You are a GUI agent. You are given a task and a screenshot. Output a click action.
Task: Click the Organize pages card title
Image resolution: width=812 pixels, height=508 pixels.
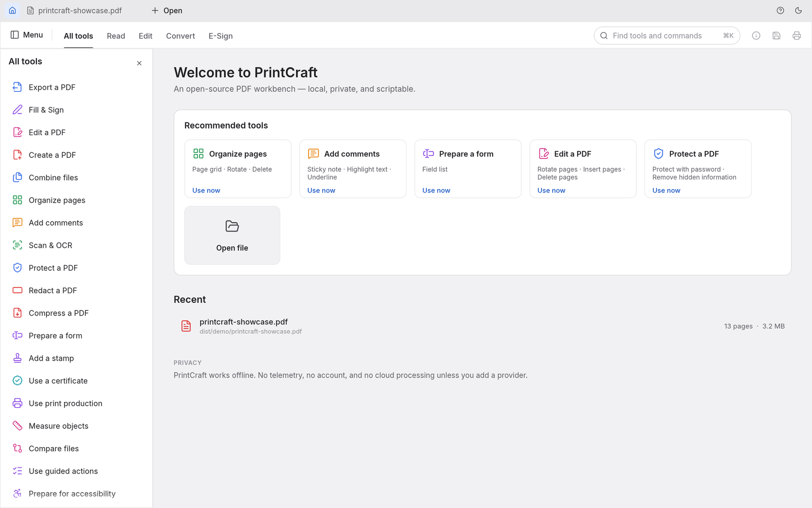(x=238, y=154)
